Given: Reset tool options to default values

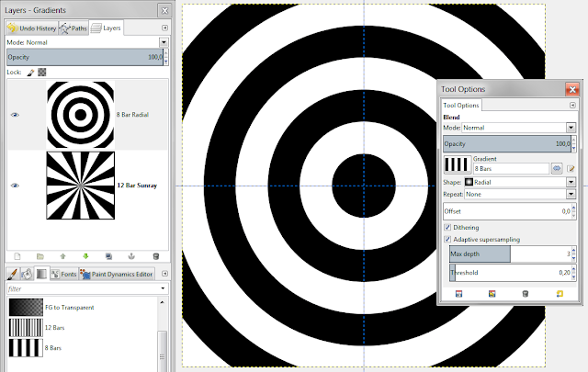Looking at the screenshot, I should (x=560, y=294).
